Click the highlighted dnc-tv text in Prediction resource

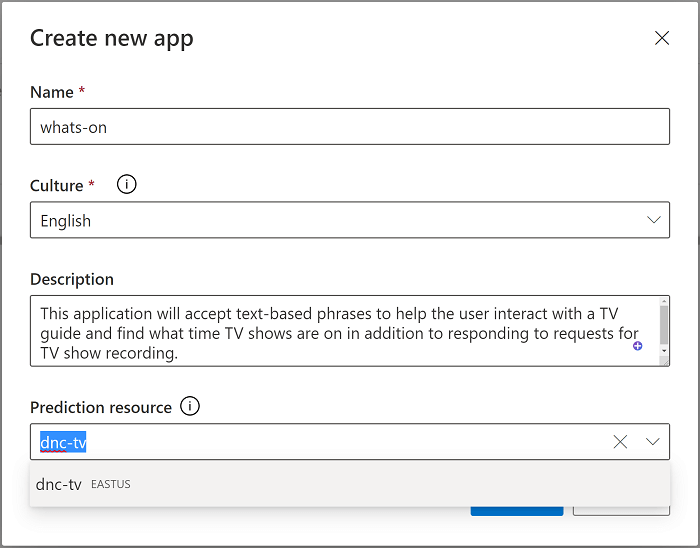pyautogui.click(x=63, y=442)
